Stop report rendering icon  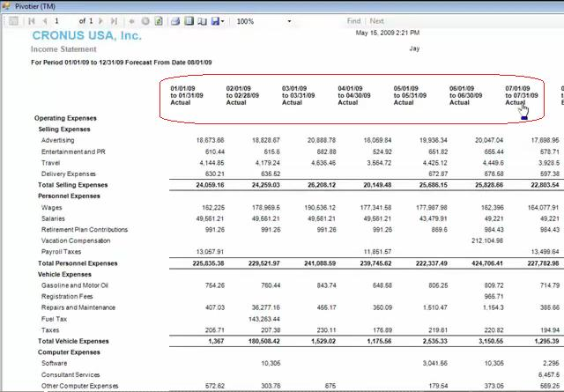tap(145, 21)
